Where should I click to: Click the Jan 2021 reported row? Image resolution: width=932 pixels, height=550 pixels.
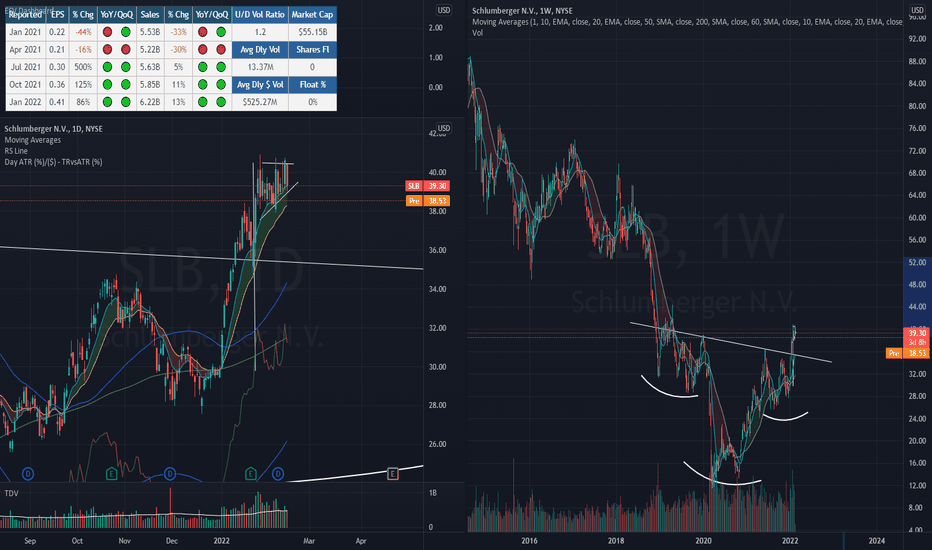(26, 32)
